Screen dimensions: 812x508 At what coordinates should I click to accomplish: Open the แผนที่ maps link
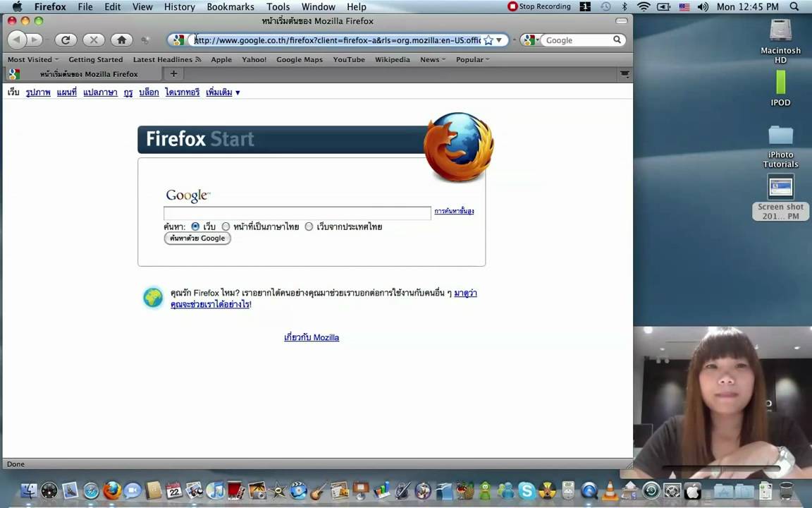(67, 92)
